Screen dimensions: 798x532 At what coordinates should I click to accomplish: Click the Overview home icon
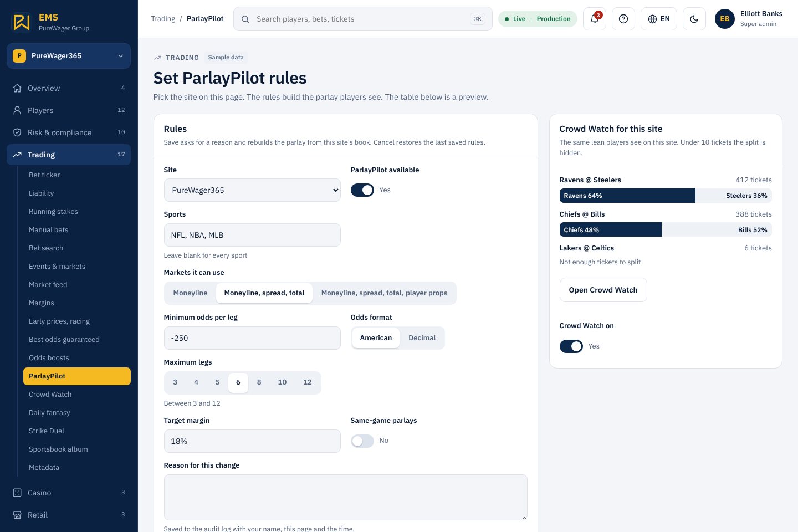click(17, 88)
